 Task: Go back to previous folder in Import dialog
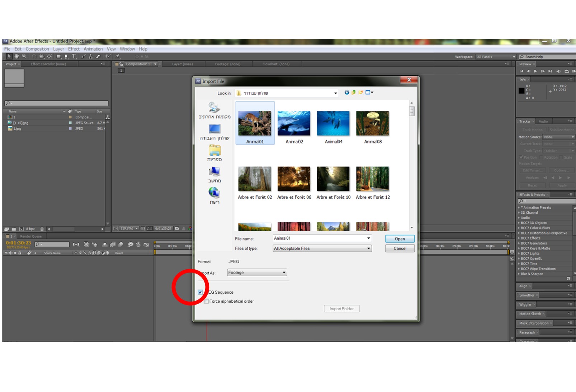coord(347,93)
